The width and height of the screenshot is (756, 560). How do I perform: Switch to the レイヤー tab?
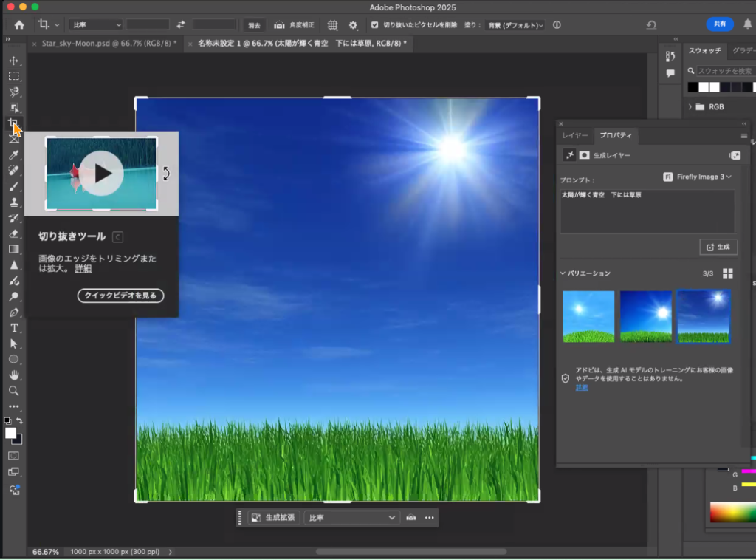pyautogui.click(x=575, y=136)
